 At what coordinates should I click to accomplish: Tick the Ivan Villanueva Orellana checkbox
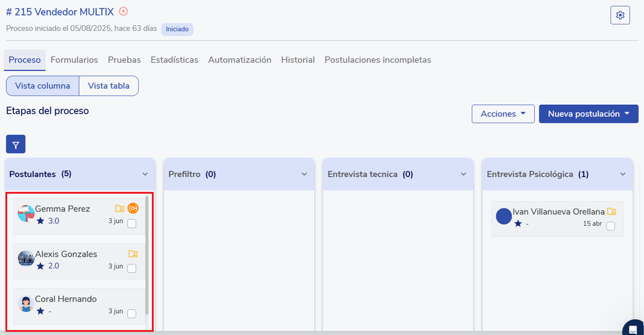[x=611, y=226]
